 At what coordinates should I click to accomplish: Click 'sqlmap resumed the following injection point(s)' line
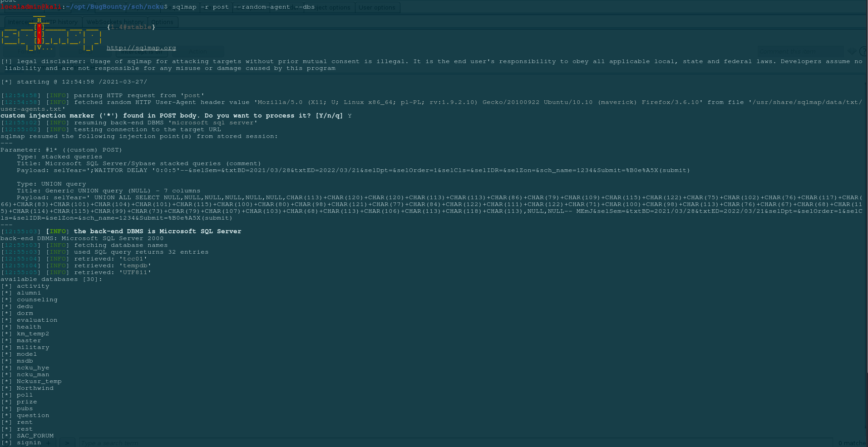click(139, 136)
